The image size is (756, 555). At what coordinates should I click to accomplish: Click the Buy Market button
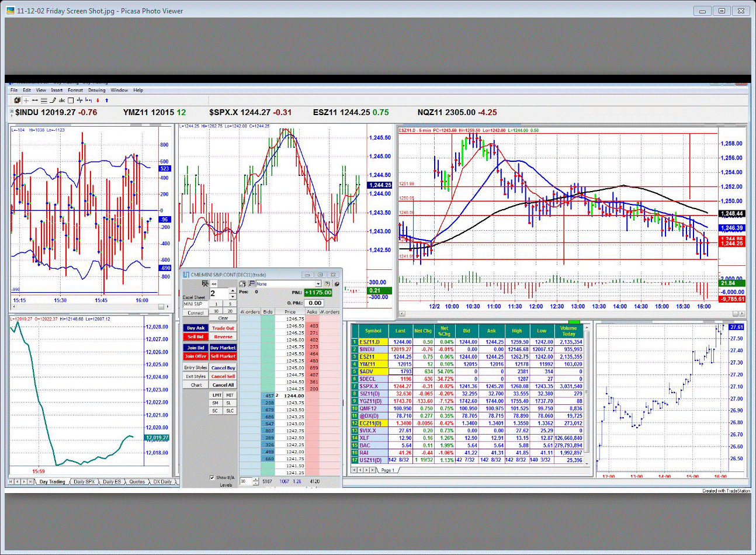[223, 348]
